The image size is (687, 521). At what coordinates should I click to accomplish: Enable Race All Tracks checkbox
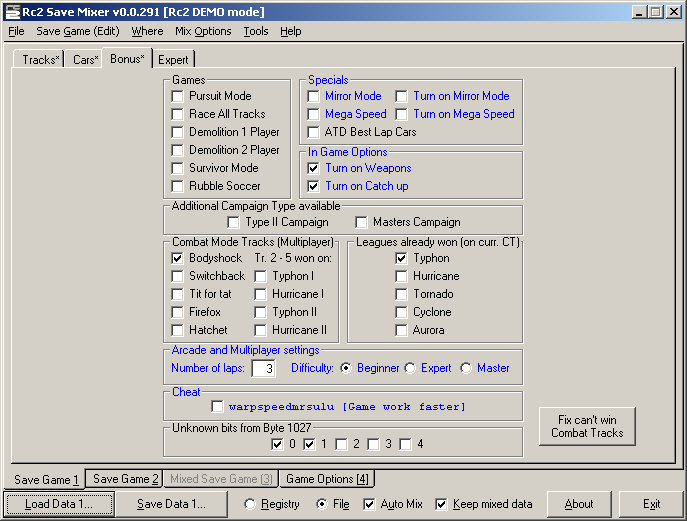[x=177, y=114]
